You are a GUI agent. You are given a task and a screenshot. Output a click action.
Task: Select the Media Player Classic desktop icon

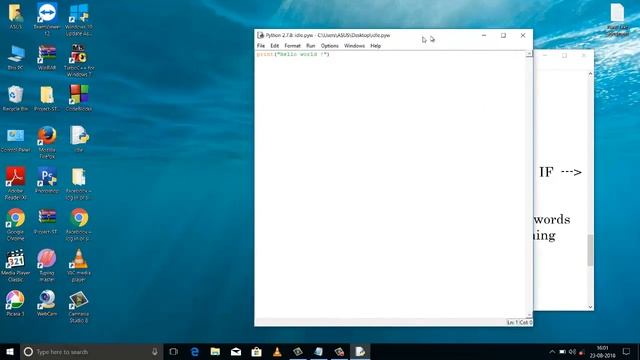pyautogui.click(x=16, y=265)
